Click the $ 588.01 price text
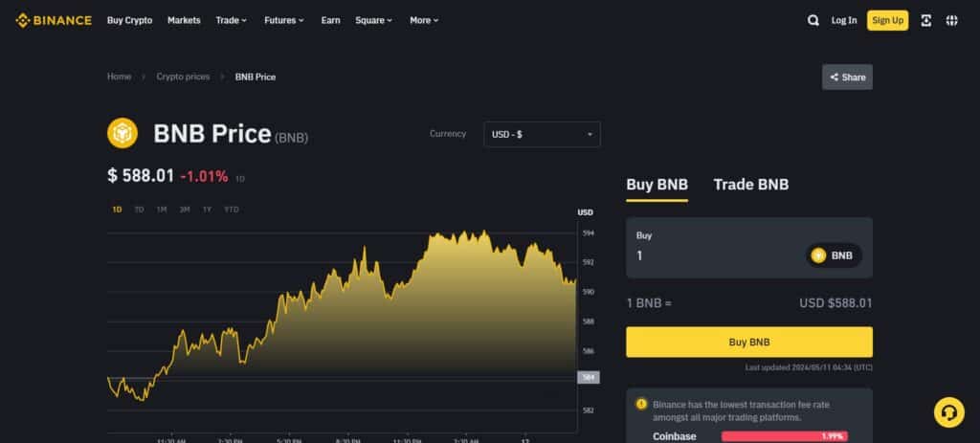Viewport: 980px width, 443px height. coord(141,176)
